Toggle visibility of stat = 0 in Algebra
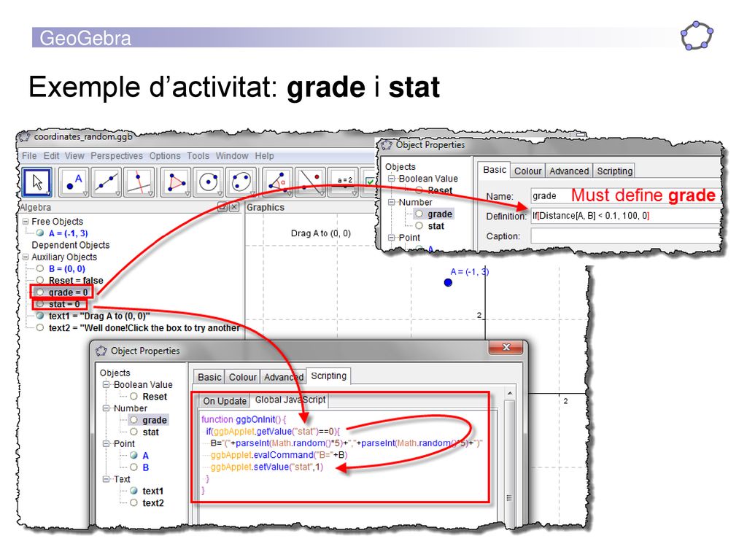The width and height of the screenshot is (747, 560). coord(40,304)
